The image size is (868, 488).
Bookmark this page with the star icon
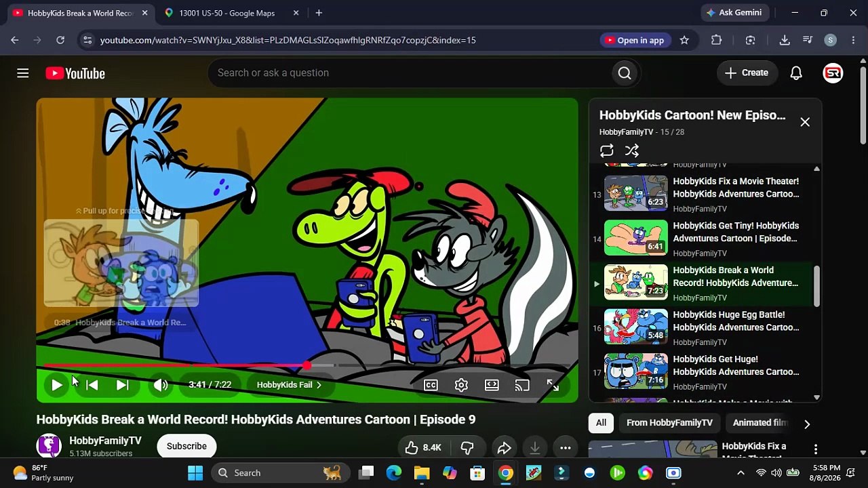(684, 40)
